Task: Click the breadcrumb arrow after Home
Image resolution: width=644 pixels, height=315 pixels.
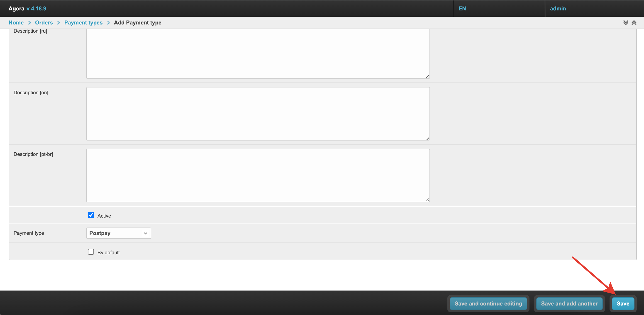Action: [x=29, y=23]
